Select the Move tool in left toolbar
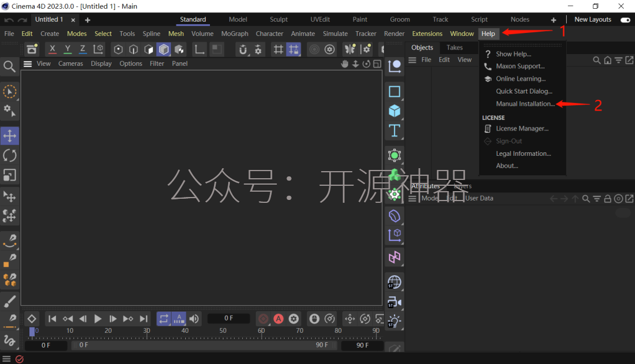This screenshot has height=364, width=635. pos(10,136)
